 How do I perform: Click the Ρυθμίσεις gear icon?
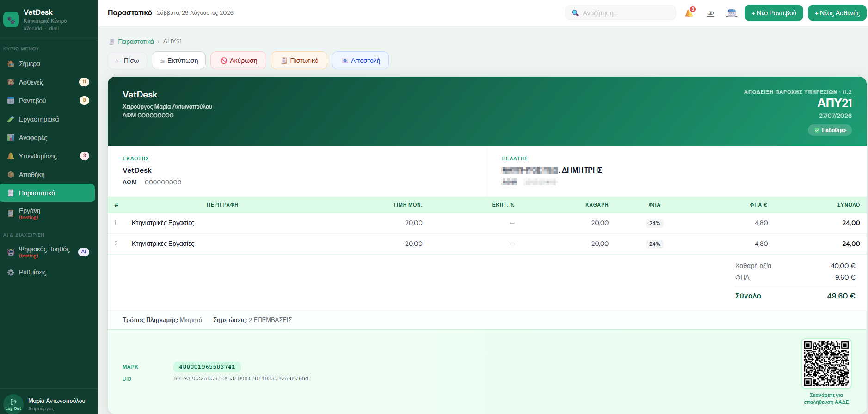11,272
